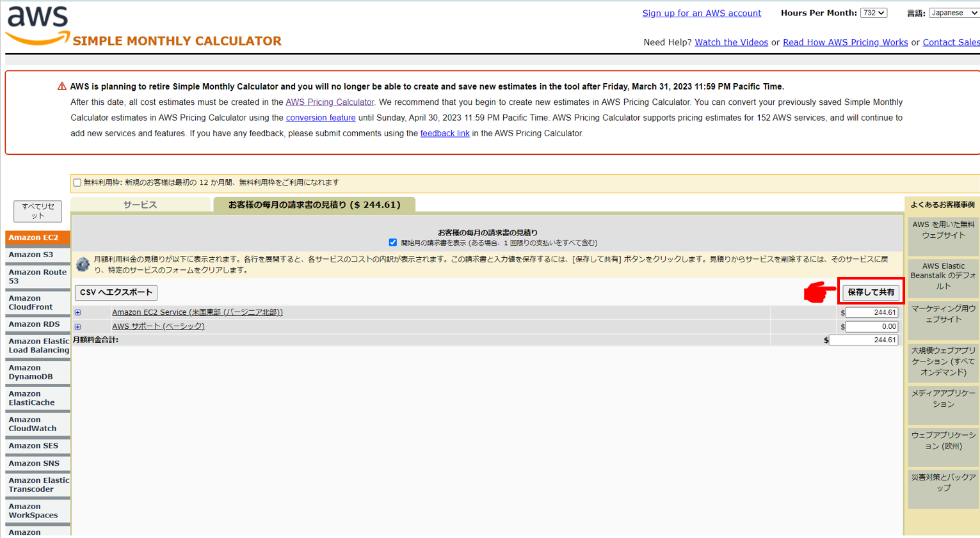Select the monthly bill estimate tab
The height and width of the screenshot is (538, 980).
point(314,205)
